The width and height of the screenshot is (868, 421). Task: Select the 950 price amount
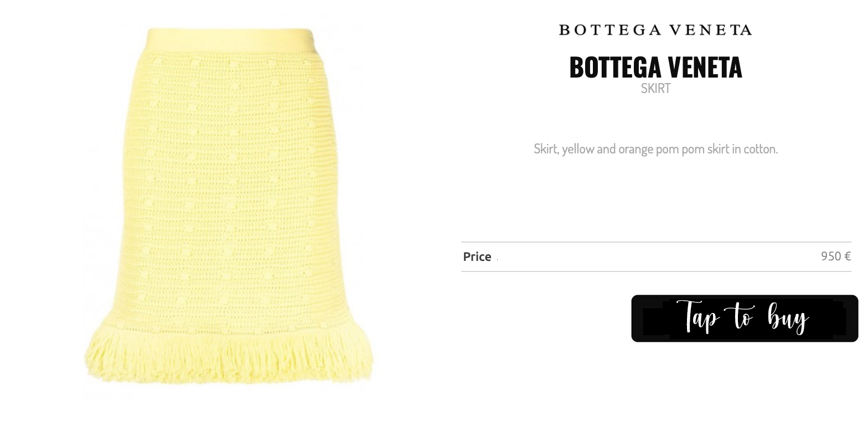click(831, 256)
